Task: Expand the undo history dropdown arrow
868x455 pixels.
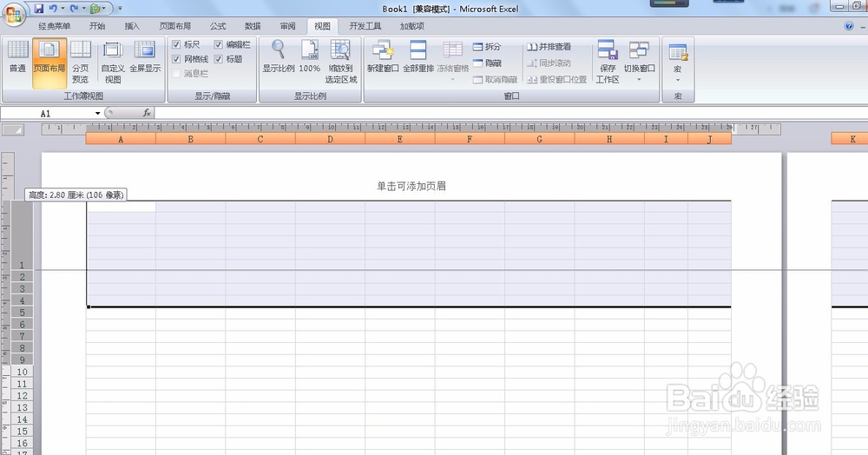Action: tap(62, 9)
